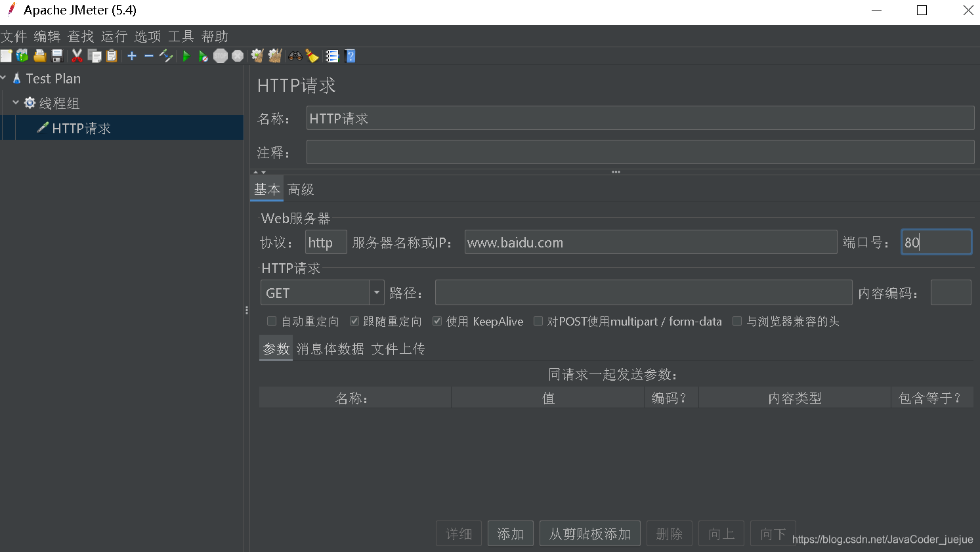980x552 pixels.
Task: Open the Templates icon in toolbar
Action: (22, 56)
